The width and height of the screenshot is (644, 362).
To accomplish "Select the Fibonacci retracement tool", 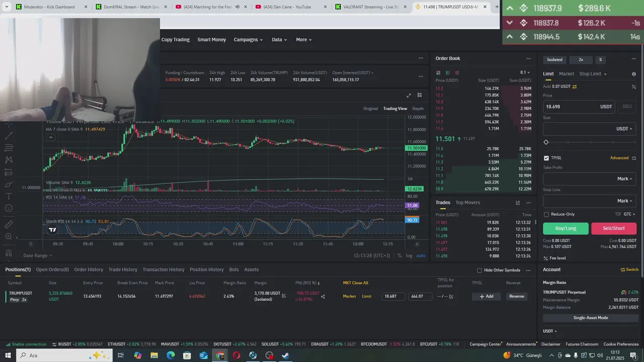I will [9, 148].
